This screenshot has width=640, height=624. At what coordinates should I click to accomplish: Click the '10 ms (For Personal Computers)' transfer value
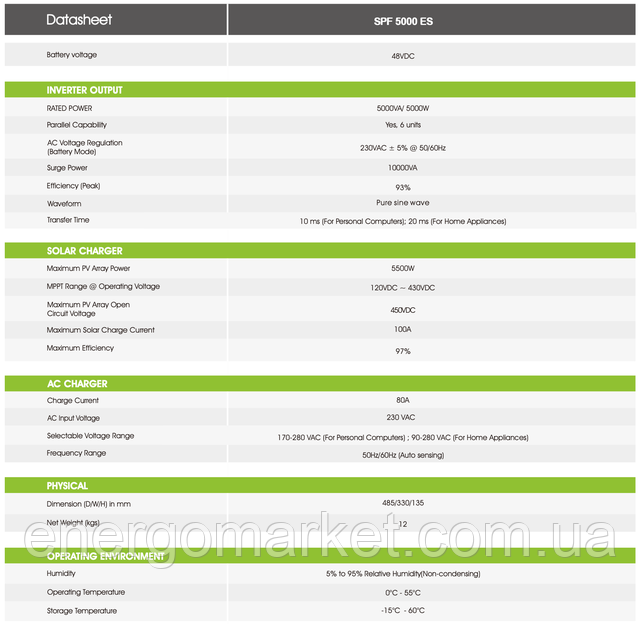point(352,221)
